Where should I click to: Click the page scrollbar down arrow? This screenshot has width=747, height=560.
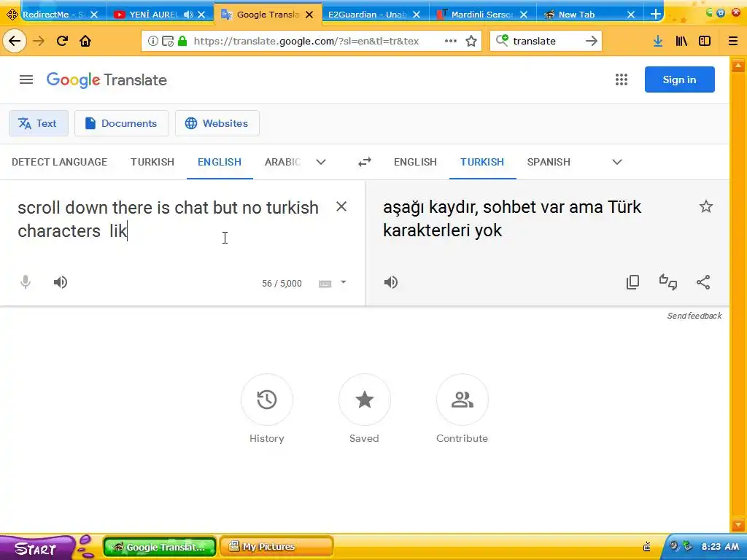(x=738, y=525)
